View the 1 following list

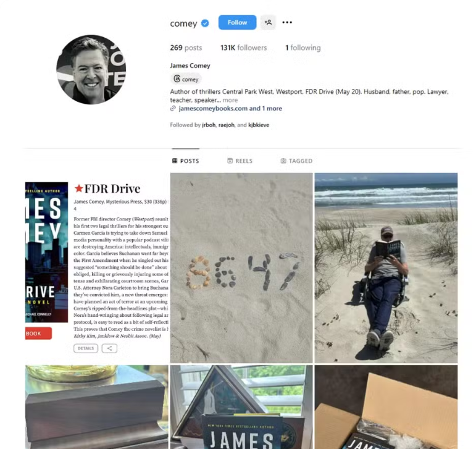[303, 48]
